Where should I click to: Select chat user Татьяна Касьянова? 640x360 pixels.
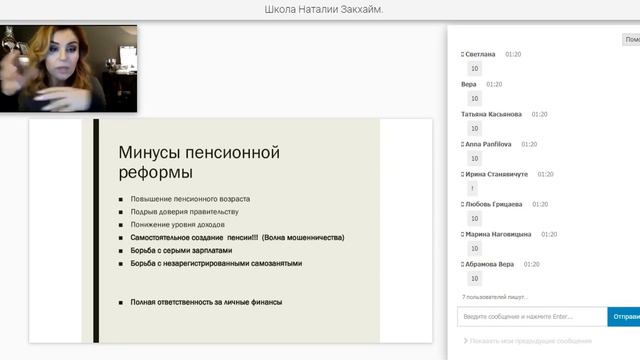491,114
